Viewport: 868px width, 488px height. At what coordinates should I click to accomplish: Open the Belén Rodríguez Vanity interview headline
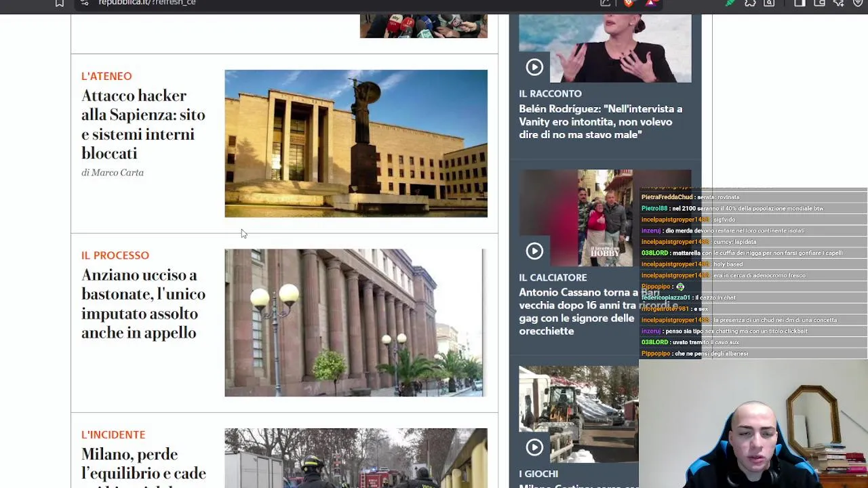point(601,121)
